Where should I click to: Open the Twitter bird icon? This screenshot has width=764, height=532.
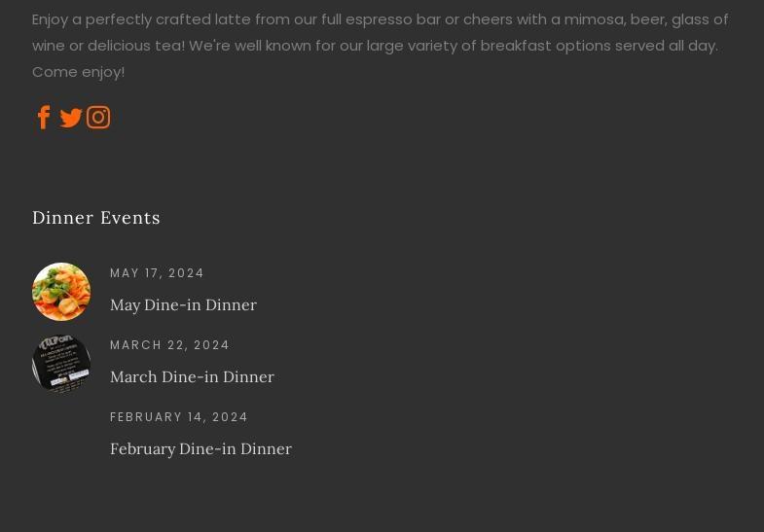pos(71,118)
